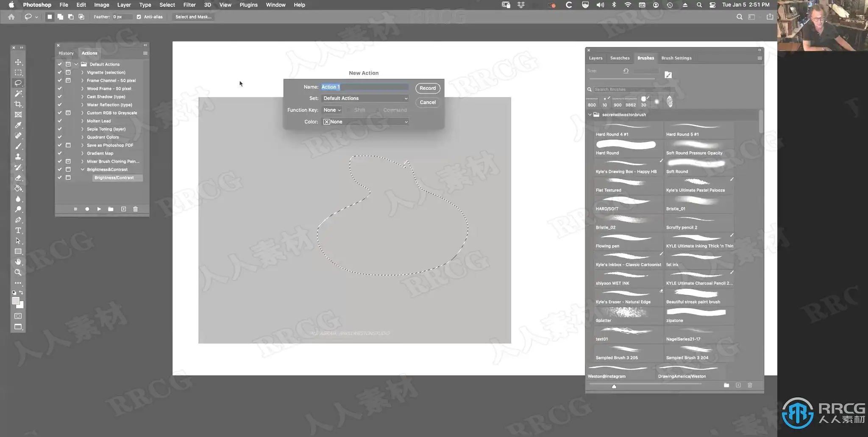Collapse the Default Actions set
Screen dimensions: 868x437
(76, 64)
